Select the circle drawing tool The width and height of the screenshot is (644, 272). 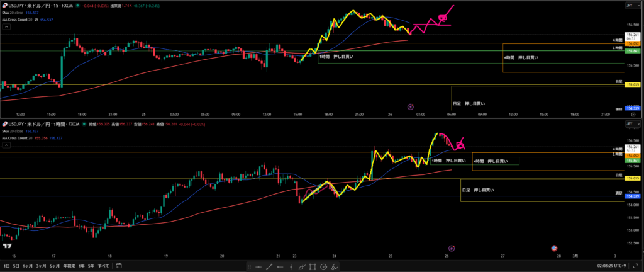click(x=323, y=267)
